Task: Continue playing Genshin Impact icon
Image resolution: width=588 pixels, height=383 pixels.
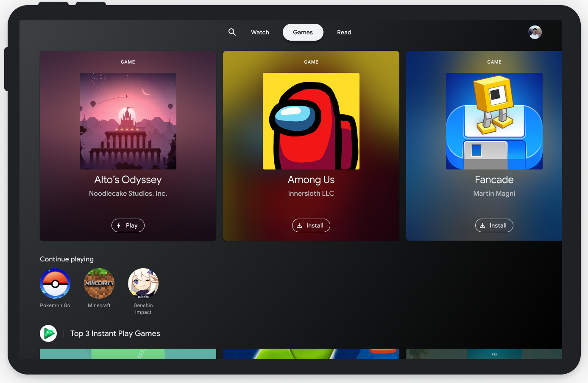Action: coord(143,283)
